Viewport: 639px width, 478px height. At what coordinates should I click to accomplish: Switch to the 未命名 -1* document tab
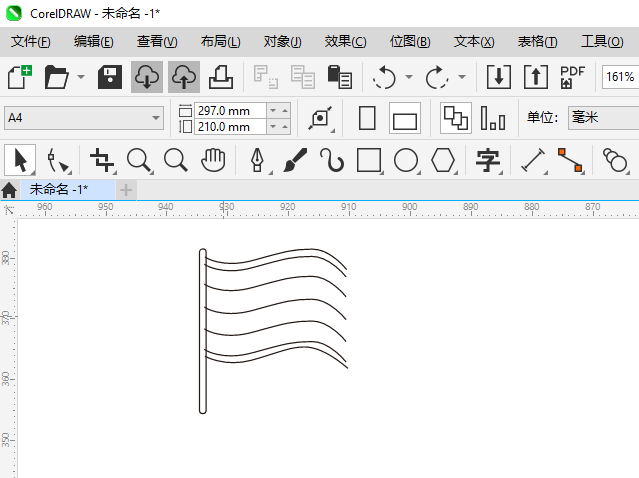(68, 190)
